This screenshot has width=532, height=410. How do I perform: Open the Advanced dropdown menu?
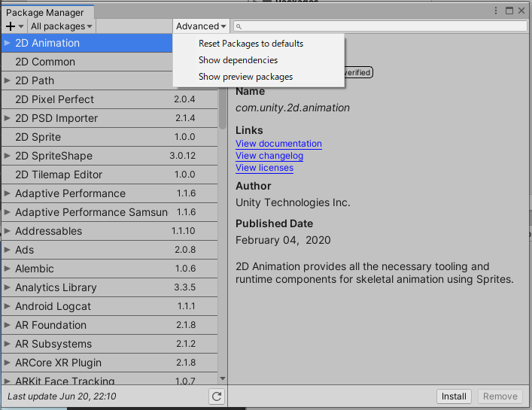pyautogui.click(x=201, y=26)
